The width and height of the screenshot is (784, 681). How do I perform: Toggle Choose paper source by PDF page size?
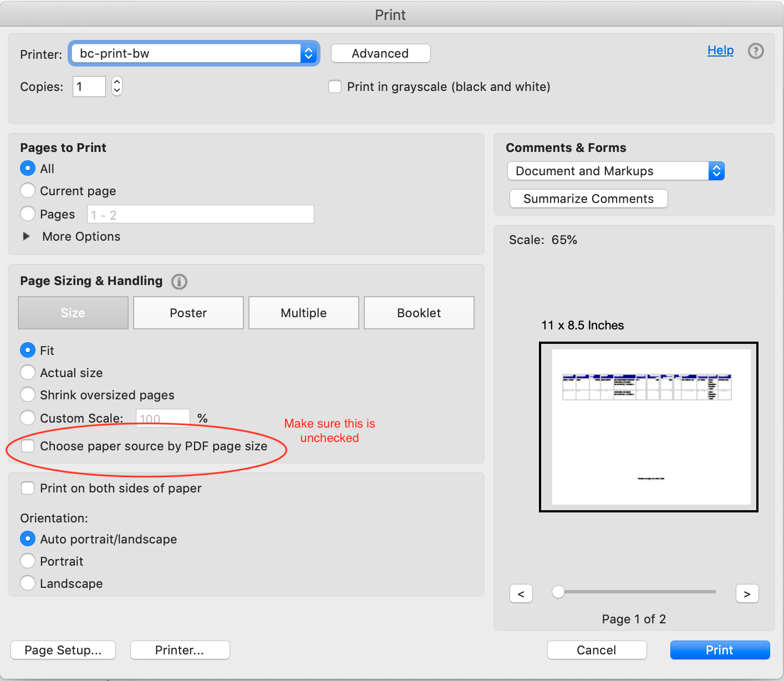coord(28,446)
